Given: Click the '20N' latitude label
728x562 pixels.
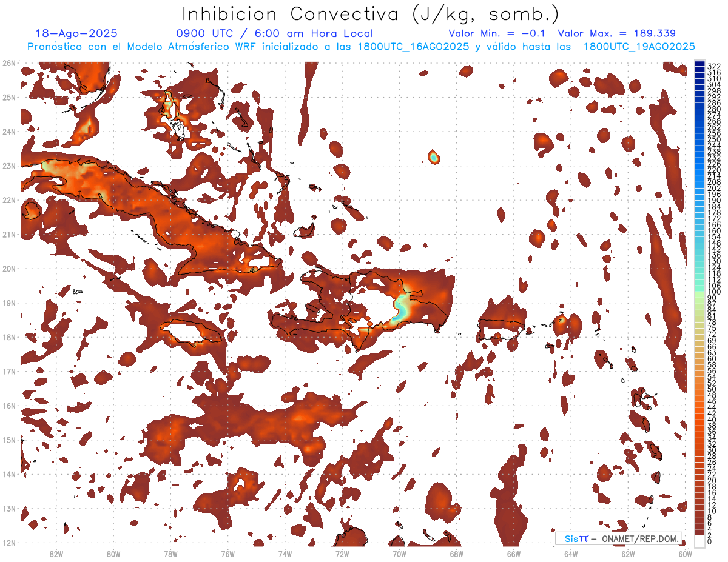Looking at the screenshot, I should 8,269.
